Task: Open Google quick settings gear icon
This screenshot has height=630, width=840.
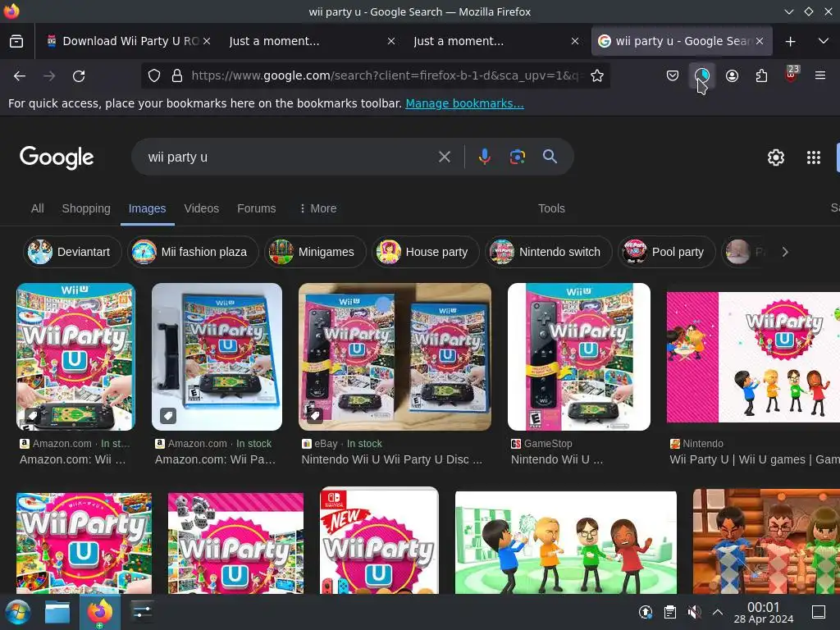Action: click(x=776, y=157)
